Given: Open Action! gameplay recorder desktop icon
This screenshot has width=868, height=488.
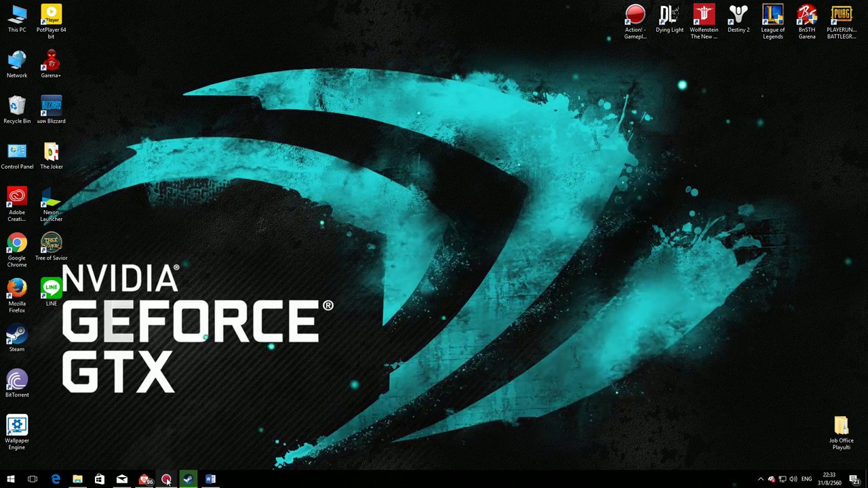Looking at the screenshot, I should pyautogui.click(x=635, y=22).
